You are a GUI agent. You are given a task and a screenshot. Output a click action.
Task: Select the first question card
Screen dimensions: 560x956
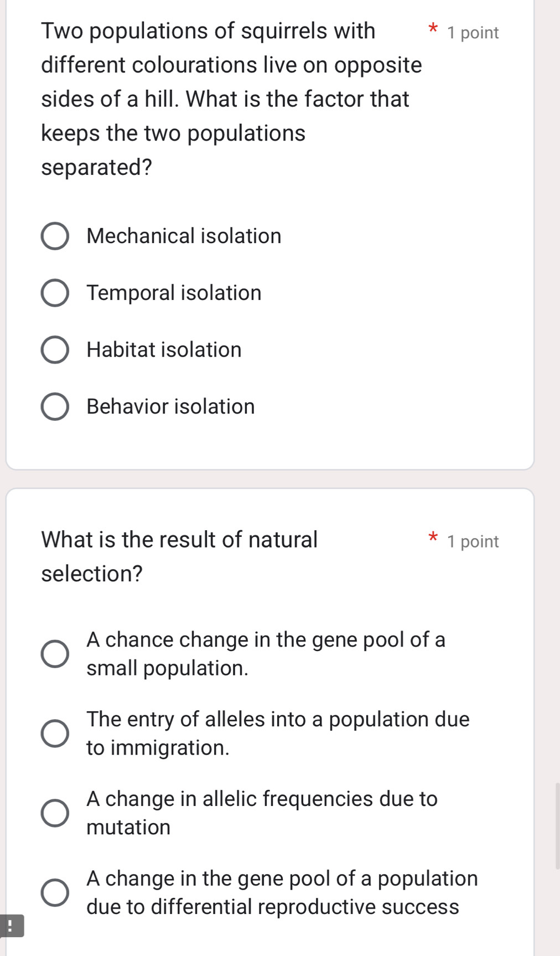(x=271, y=232)
